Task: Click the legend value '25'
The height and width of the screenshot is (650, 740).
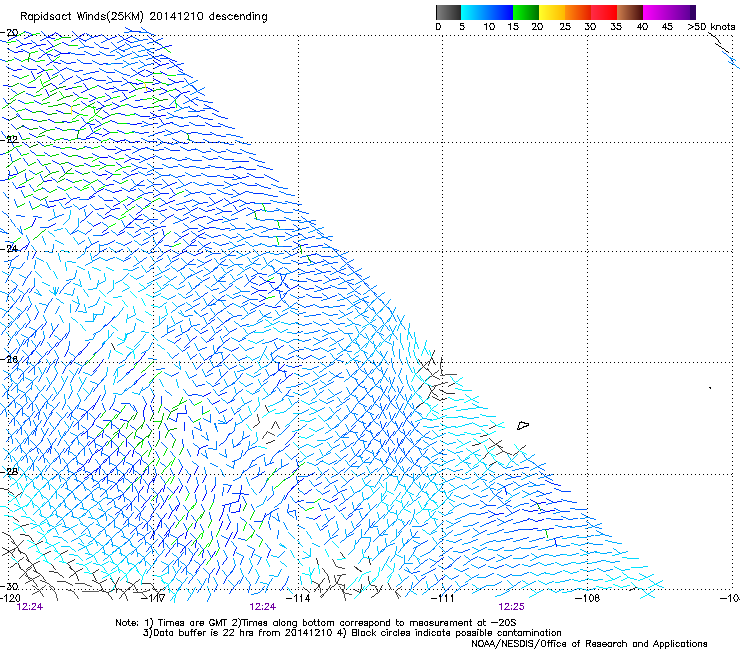Action: pyautogui.click(x=565, y=27)
